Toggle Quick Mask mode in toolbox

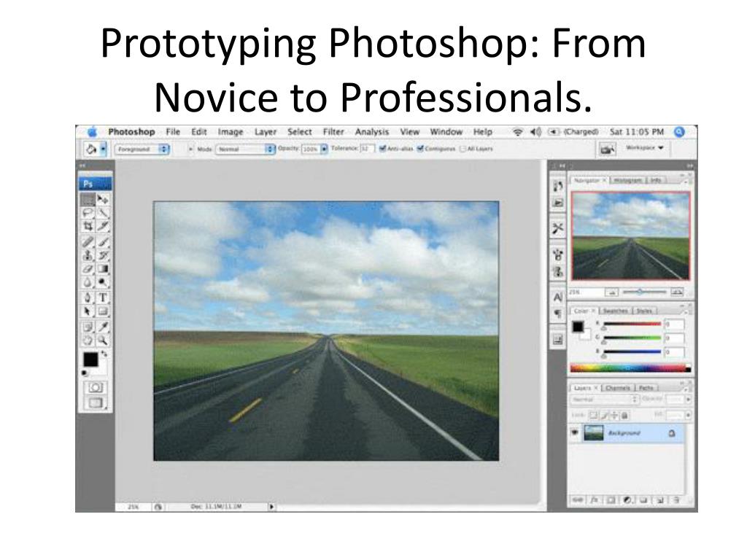coord(96,387)
